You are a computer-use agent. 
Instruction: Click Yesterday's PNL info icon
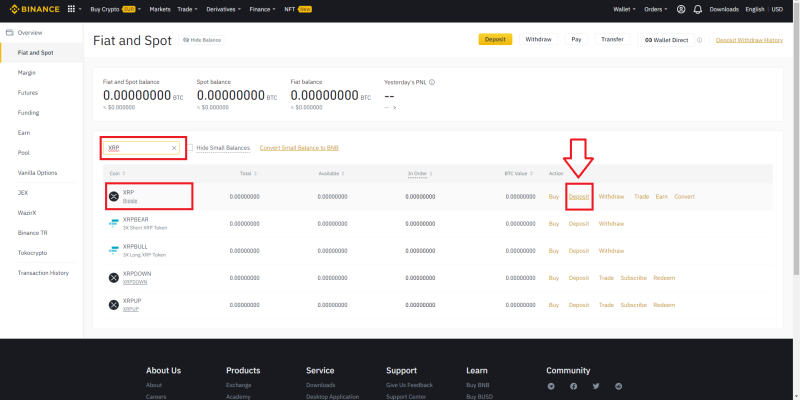click(432, 82)
